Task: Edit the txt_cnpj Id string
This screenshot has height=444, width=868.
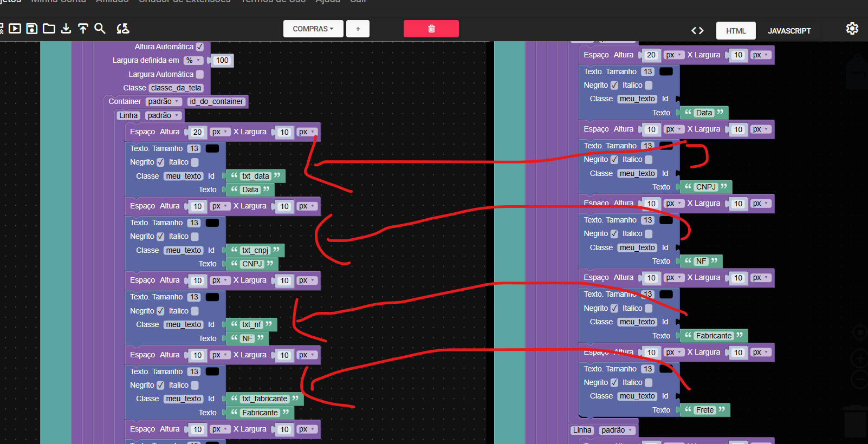Action: 255,250
